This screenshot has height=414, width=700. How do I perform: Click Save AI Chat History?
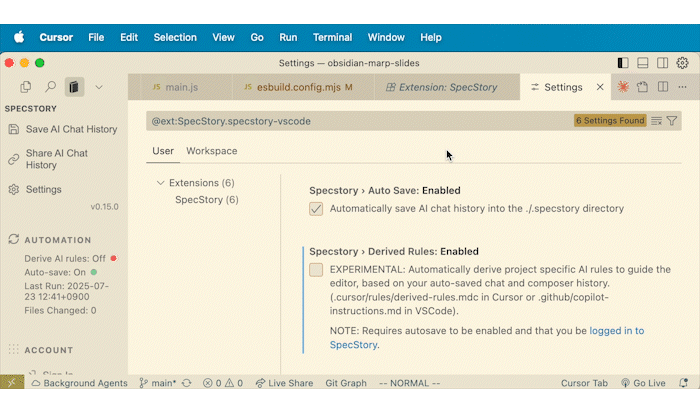[71, 129]
